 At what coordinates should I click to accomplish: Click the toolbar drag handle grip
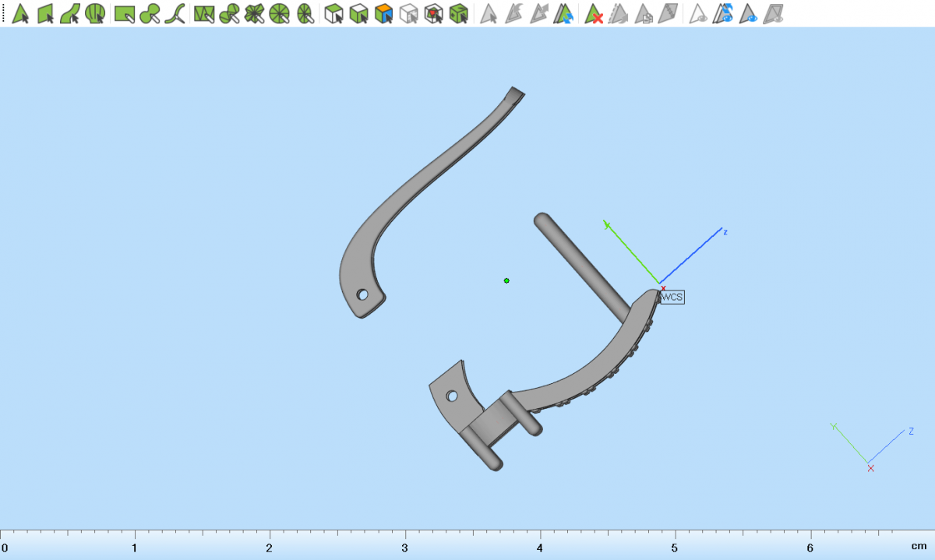(x=3, y=13)
